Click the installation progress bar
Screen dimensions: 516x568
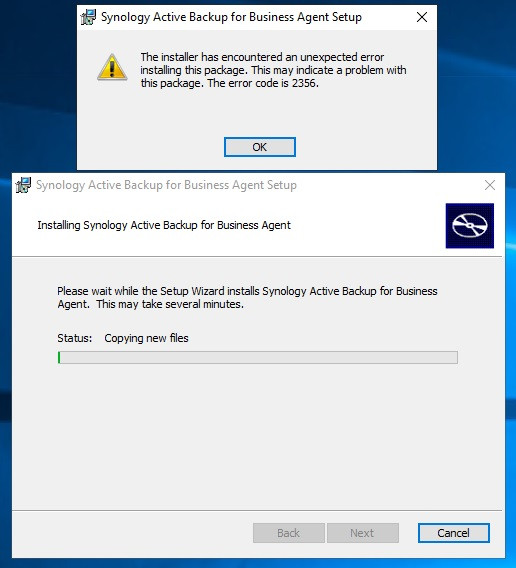coord(258,357)
